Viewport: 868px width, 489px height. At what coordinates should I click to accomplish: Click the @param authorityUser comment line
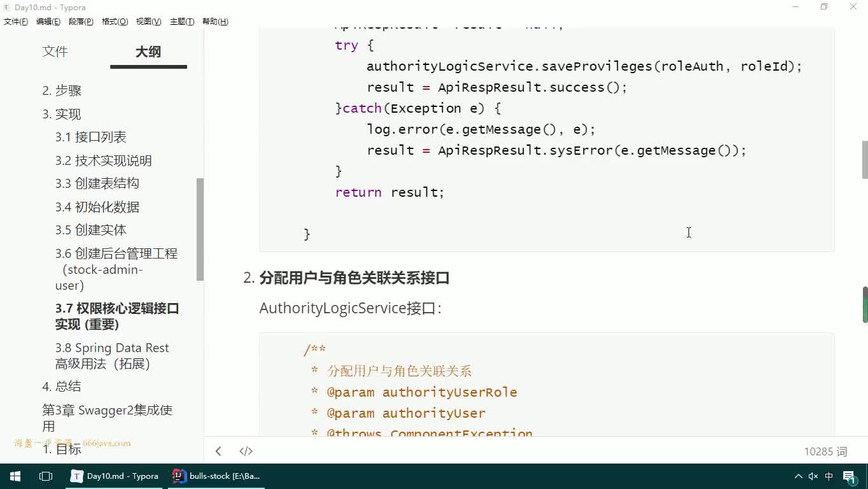coord(398,413)
